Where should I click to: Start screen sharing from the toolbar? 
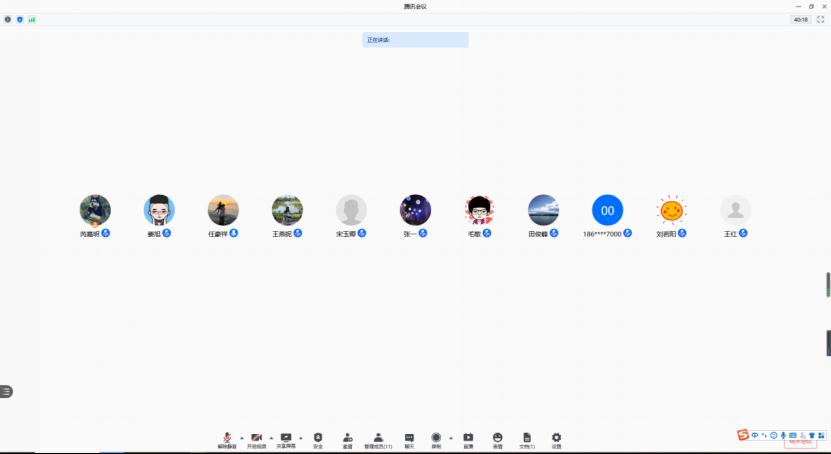point(286,439)
